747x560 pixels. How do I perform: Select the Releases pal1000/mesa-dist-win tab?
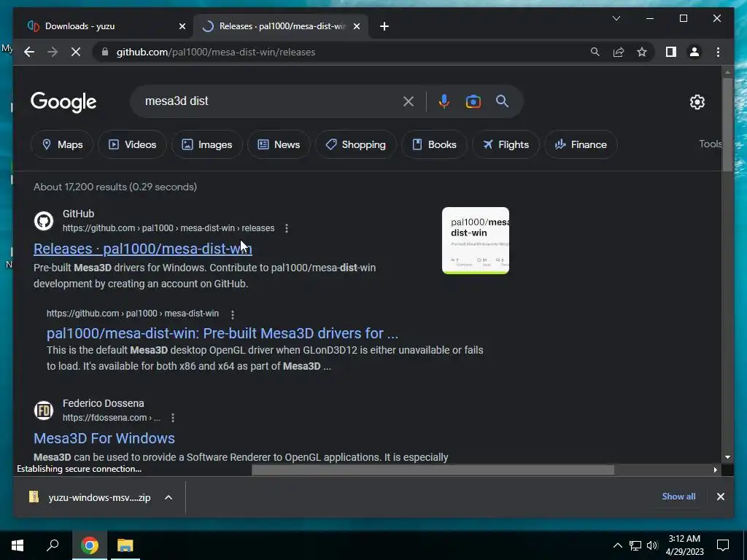(280, 26)
